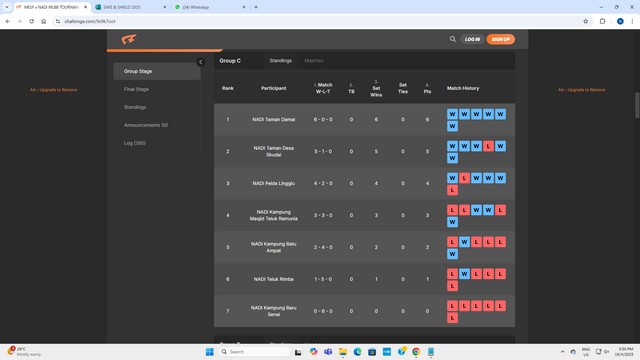Click the red L badge in Taman Desa Skudai row
The image size is (640, 360).
click(x=488, y=146)
